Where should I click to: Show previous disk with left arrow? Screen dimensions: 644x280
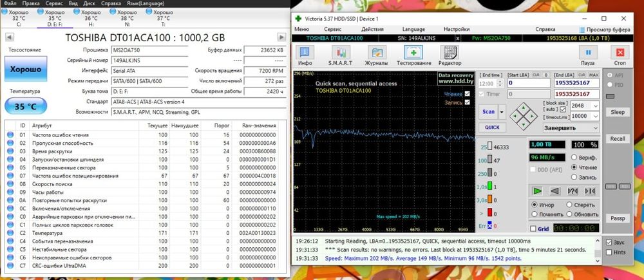coord(8,38)
